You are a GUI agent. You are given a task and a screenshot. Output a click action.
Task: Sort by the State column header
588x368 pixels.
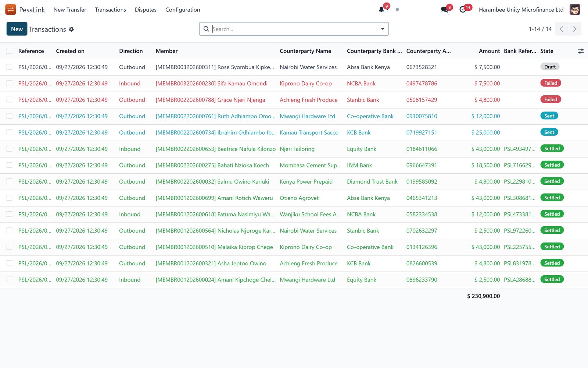(547, 51)
